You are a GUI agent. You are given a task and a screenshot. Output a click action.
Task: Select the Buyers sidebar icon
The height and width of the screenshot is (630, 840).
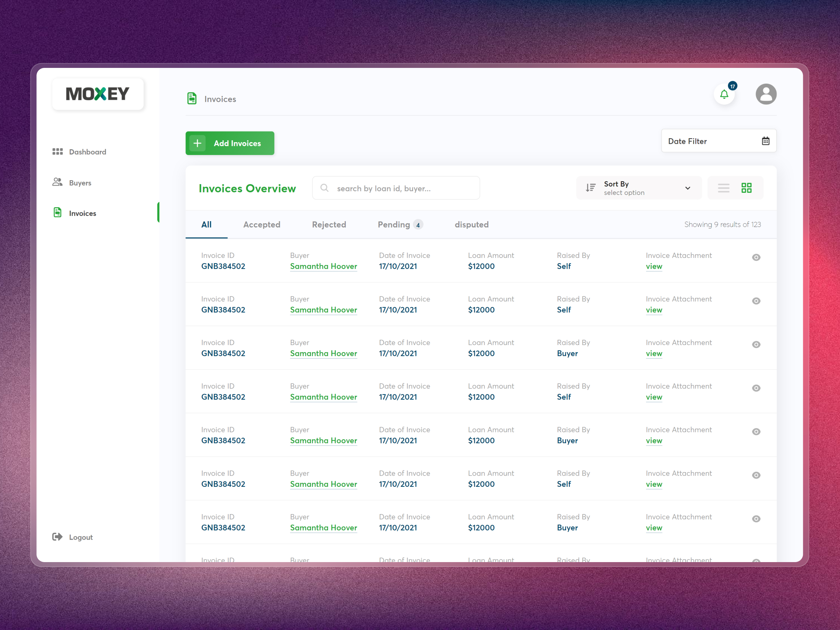coord(57,182)
